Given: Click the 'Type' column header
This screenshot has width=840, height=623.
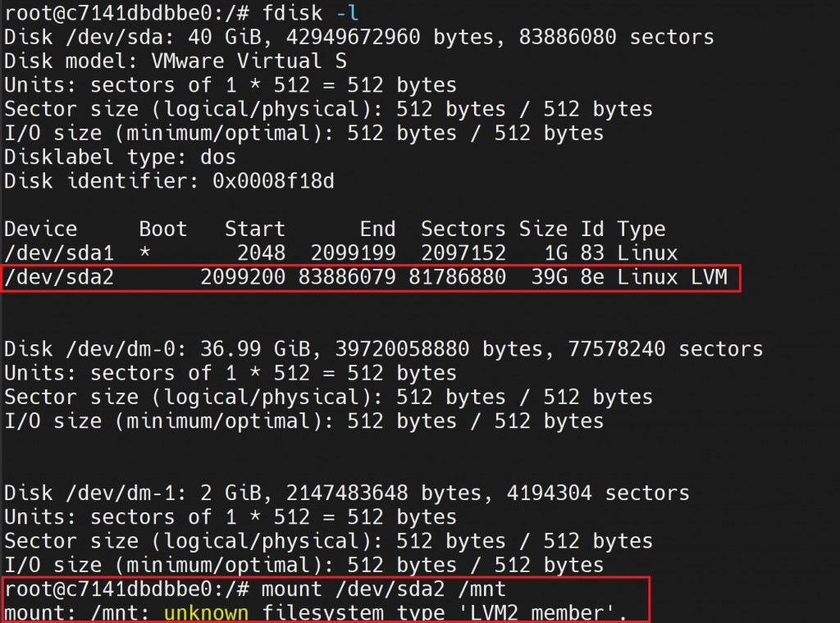Looking at the screenshot, I should (641, 229).
